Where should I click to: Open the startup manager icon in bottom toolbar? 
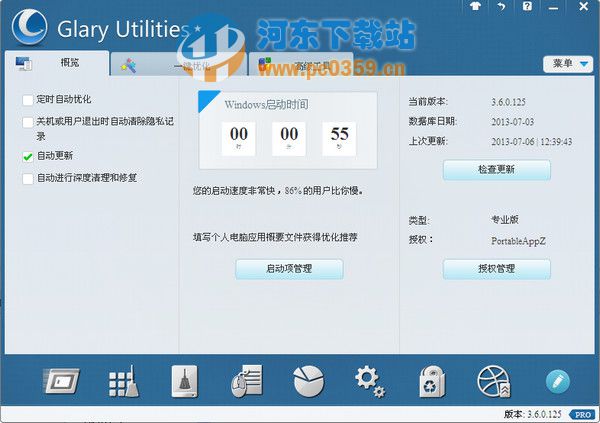click(x=62, y=381)
